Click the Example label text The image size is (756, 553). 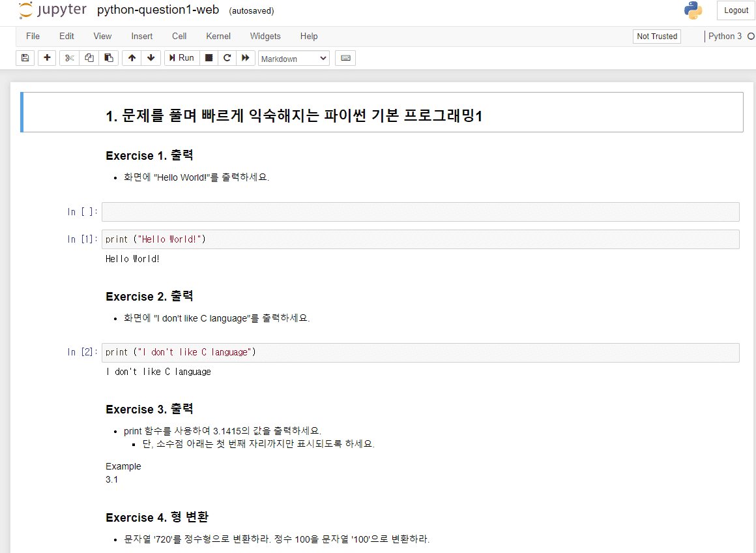pyautogui.click(x=123, y=467)
